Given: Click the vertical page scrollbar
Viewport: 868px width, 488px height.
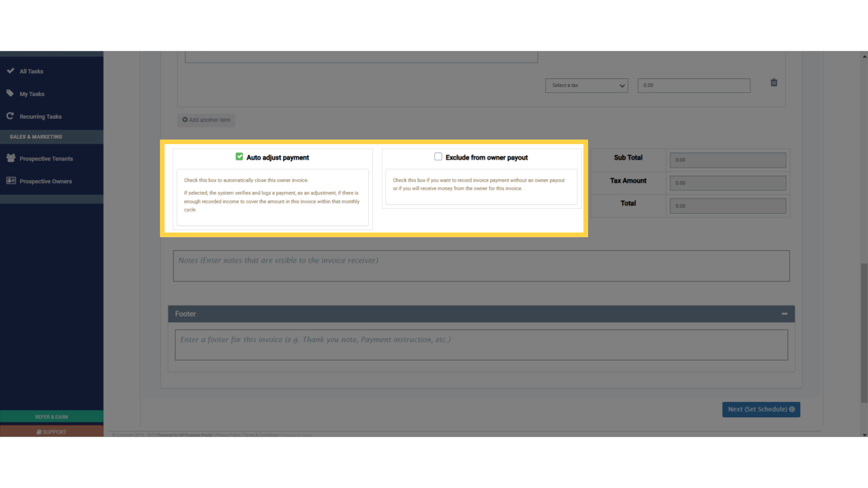Looking at the screenshot, I should [864, 333].
